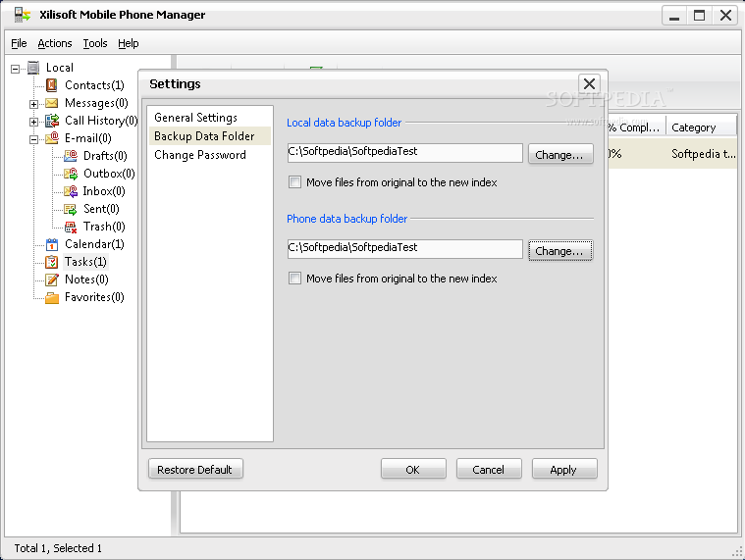Select Drafts(0) in the tree
The image size is (745, 560).
coord(105,156)
